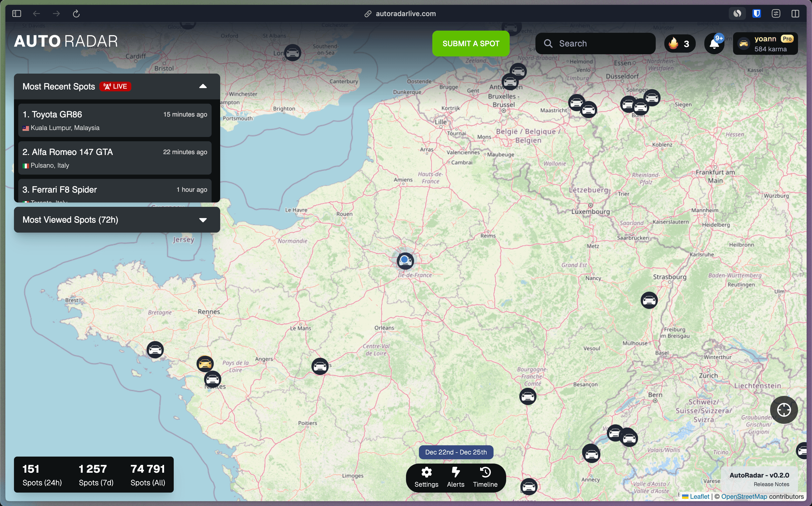Open browser split view icon

(x=795, y=13)
